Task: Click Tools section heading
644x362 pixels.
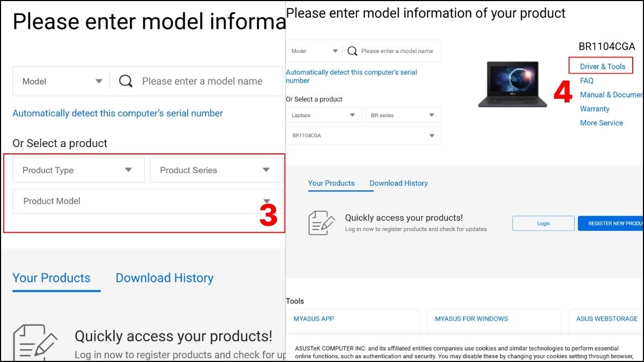Action: 295,301
